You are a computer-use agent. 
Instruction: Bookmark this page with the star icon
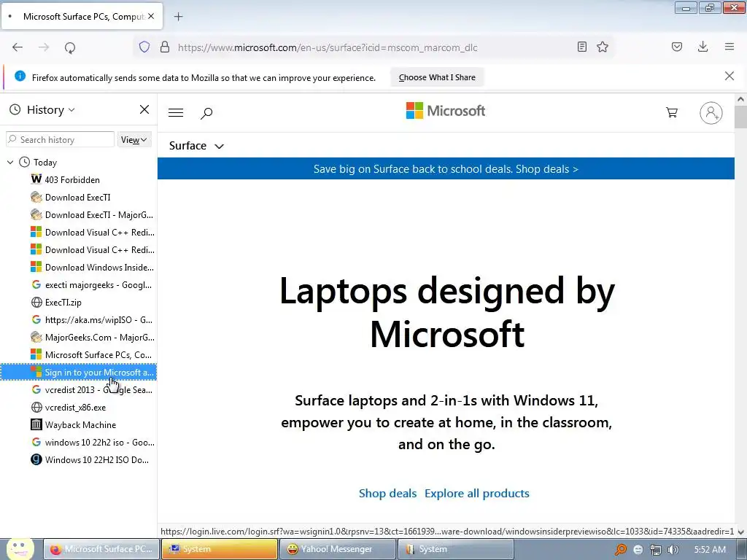click(x=603, y=47)
